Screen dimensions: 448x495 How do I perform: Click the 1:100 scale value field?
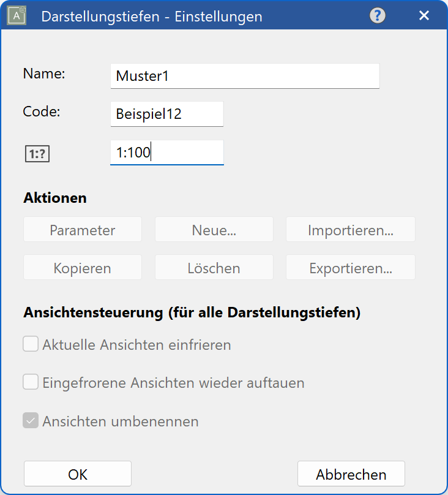click(166, 153)
